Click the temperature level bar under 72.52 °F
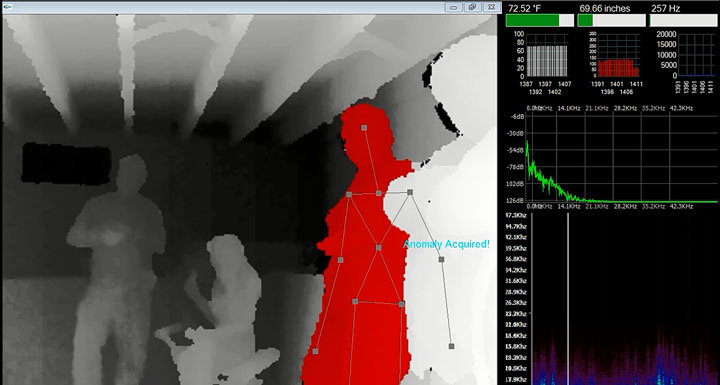720x385 pixels. coord(540,20)
